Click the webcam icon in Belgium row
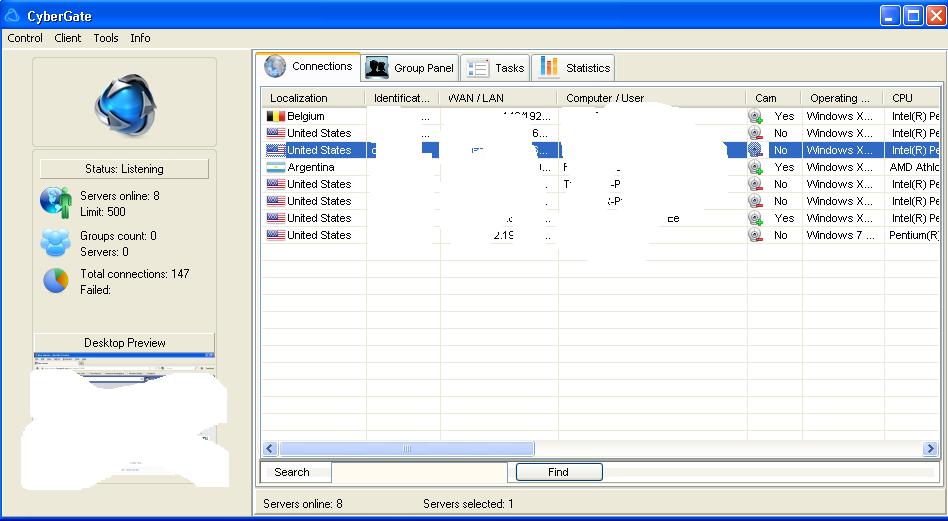Image resolution: width=948 pixels, height=521 pixels. (755, 116)
